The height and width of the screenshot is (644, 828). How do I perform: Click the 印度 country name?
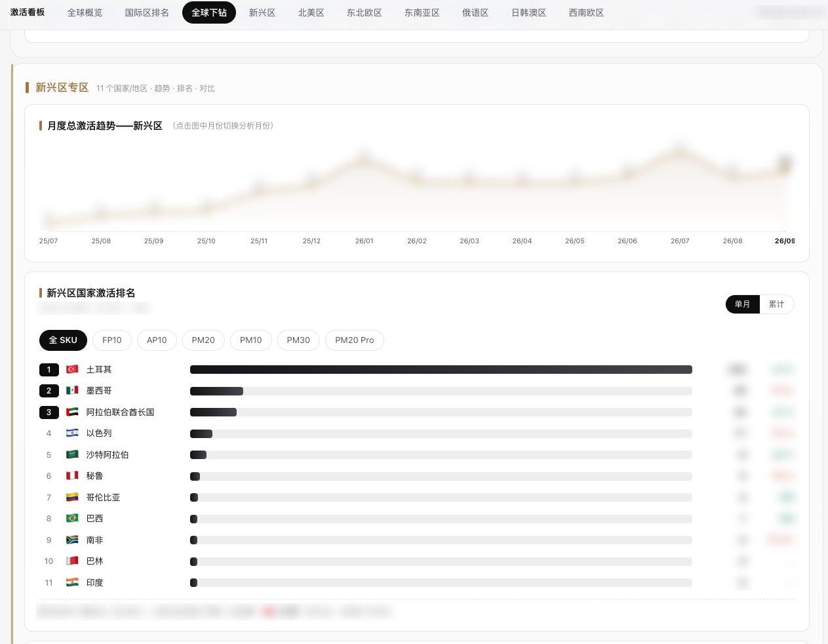94,582
